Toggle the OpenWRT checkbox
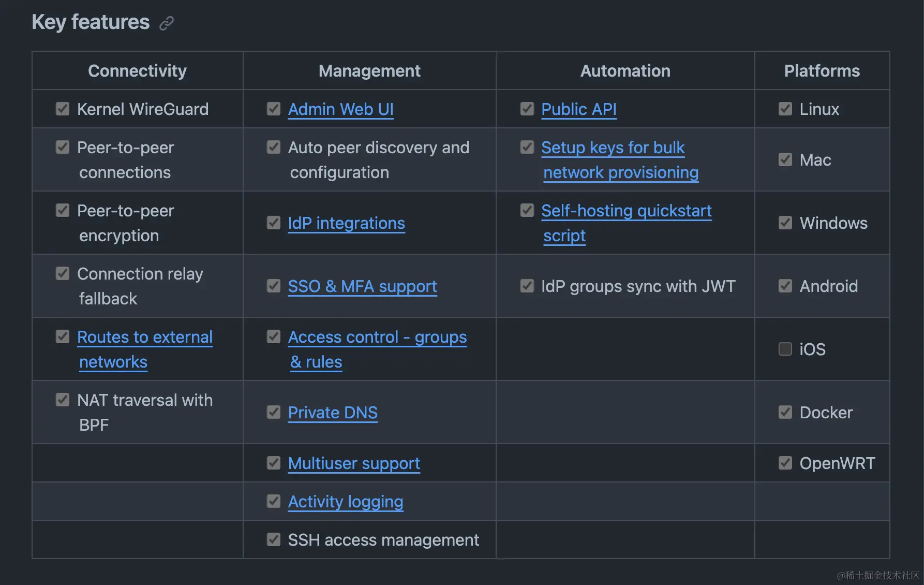Screen dimensions: 924x585 pyautogui.click(x=785, y=463)
